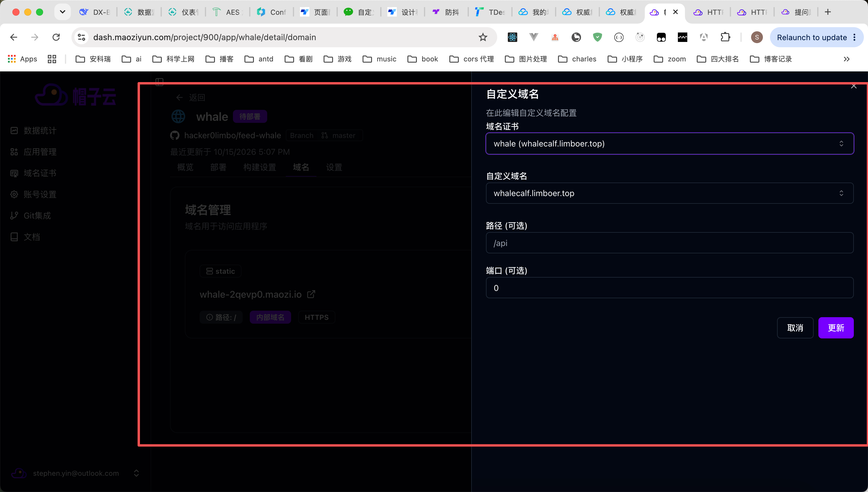Click the browser forward arrow
This screenshot has height=492, width=868.
35,37
